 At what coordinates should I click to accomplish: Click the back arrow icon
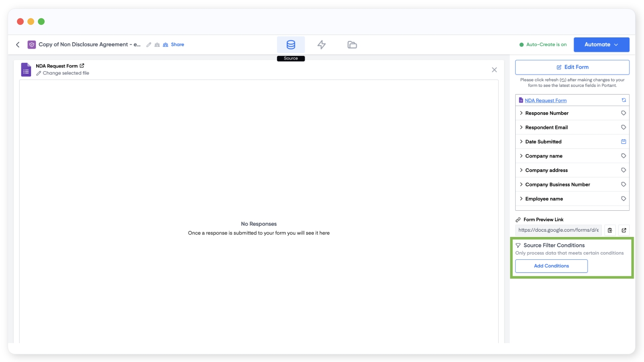(18, 45)
